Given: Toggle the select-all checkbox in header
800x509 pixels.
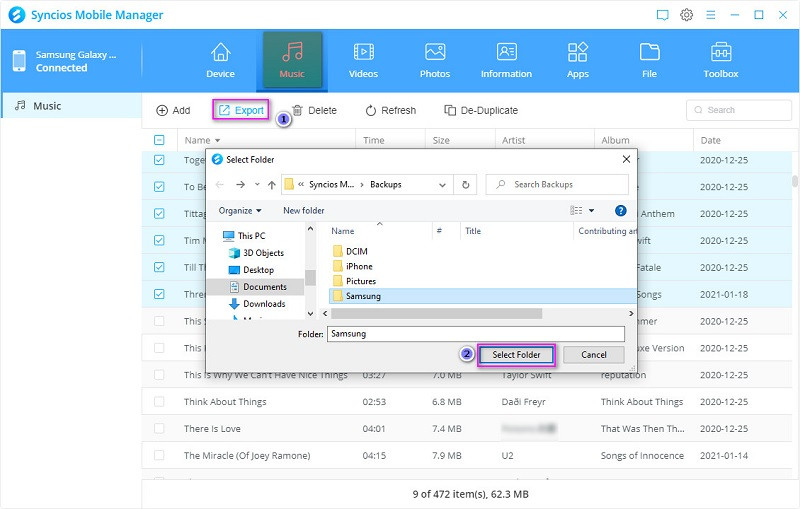Looking at the screenshot, I should coord(159,140).
